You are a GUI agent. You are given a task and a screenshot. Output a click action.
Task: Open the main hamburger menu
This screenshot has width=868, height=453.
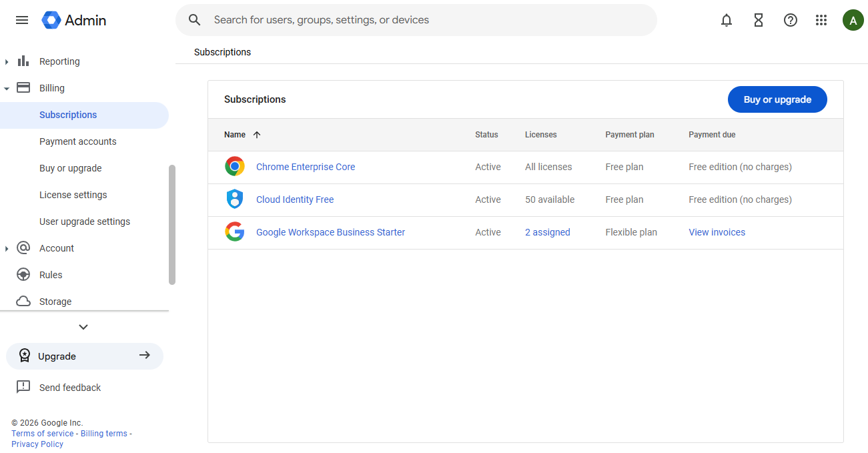pyautogui.click(x=22, y=20)
